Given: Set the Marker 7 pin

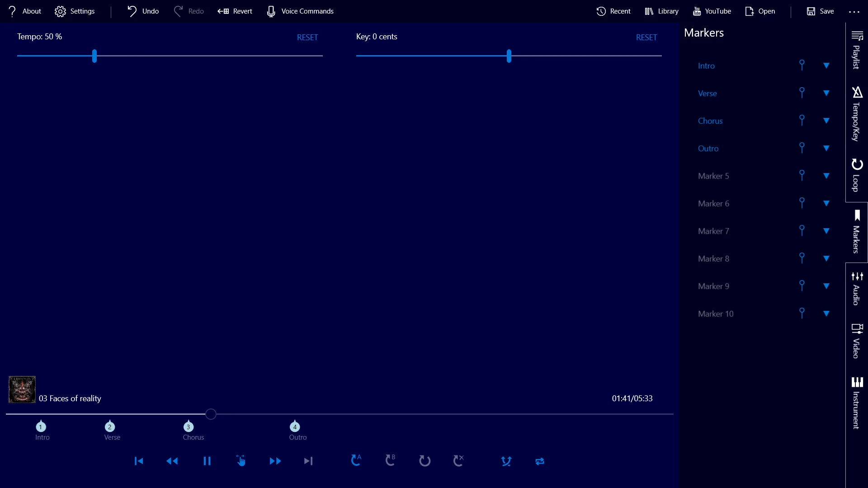Looking at the screenshot, I should (802, 231).
